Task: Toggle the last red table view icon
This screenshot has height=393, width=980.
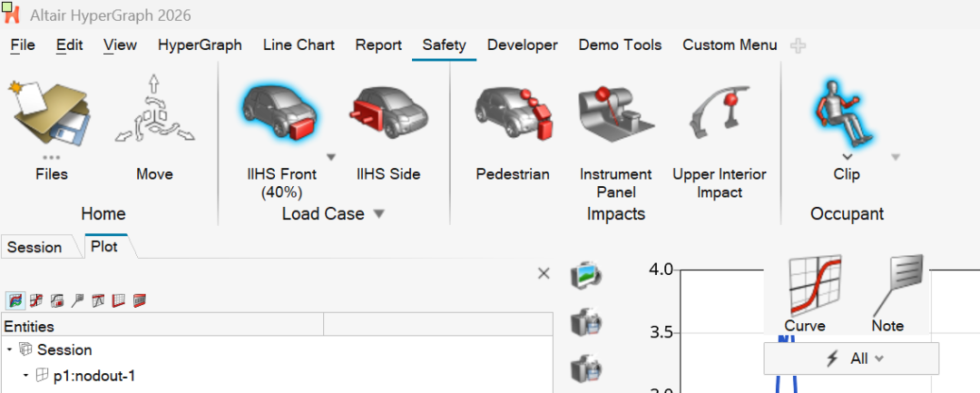Action: pos(140,301)
